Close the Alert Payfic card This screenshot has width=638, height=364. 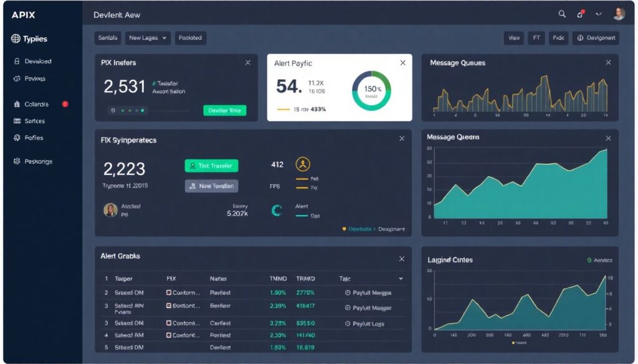point(402,63)
